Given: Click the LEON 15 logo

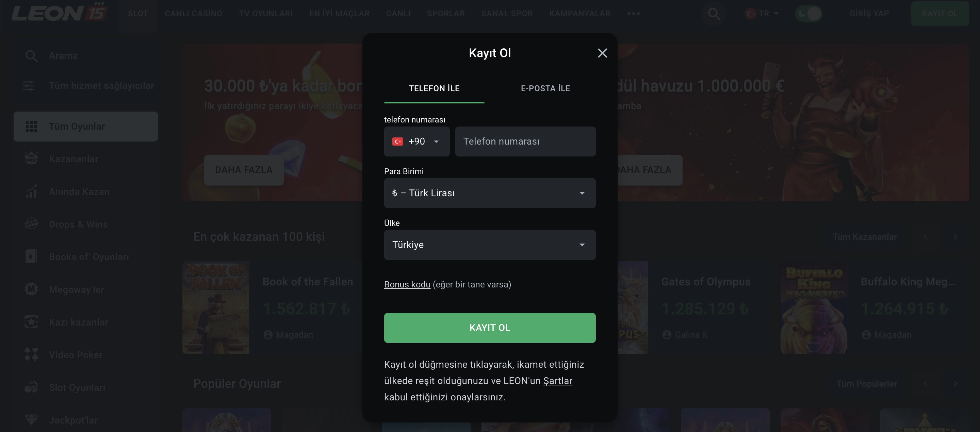Looking at the screenshot, I should (60, 13).
